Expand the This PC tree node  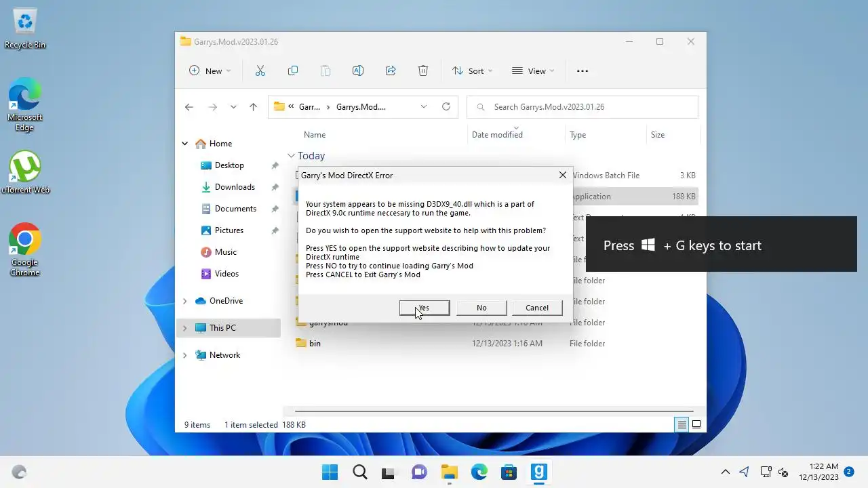[x=184, y=328]
